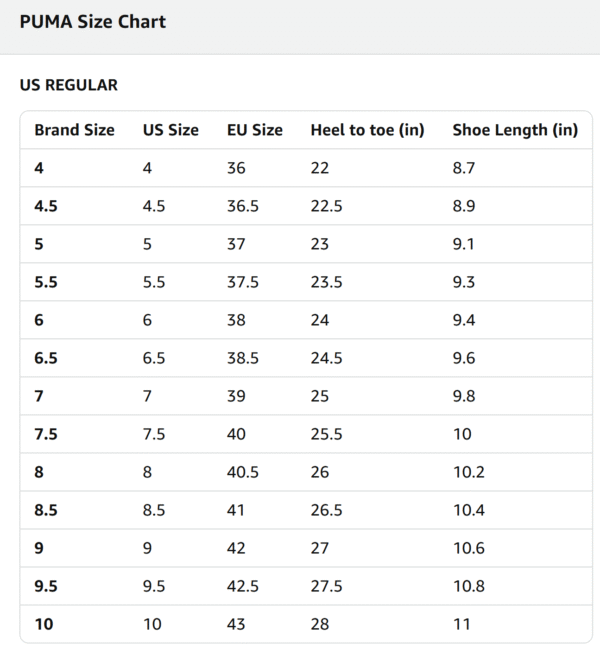Image resolution: width=600 pixels, height=650 pixels.
Task: Click brand size 6 in first column
Action: (x=39, y=320)
